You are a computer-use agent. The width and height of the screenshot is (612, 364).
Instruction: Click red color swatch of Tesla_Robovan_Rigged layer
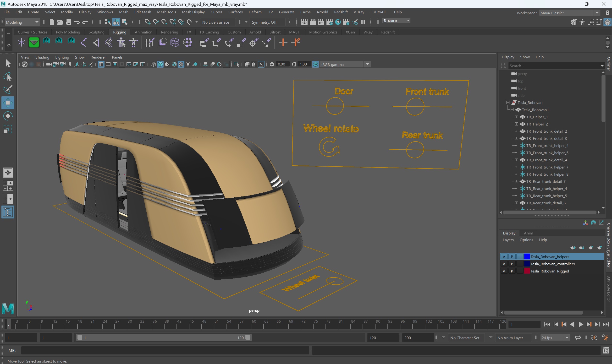tap(527, 271)
